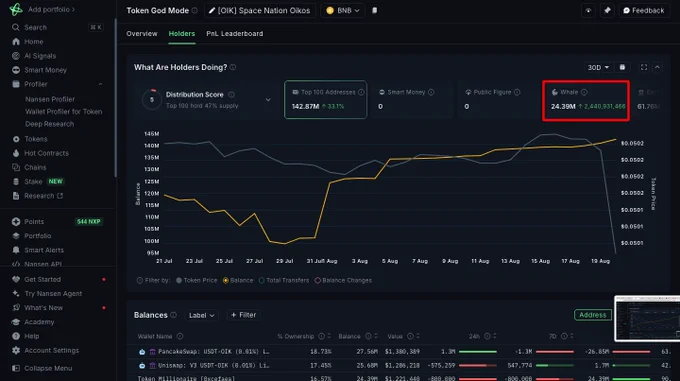Screen dimensions: 680x381
Task: Select the Smart Money holders card
Action: (x=411, y=99)
